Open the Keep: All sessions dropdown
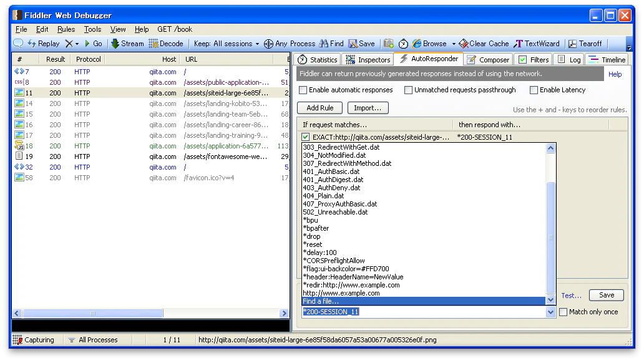Image resolution: width=644 pixels, height=361 pixels. pyautogui.click(x=227, y=44)
